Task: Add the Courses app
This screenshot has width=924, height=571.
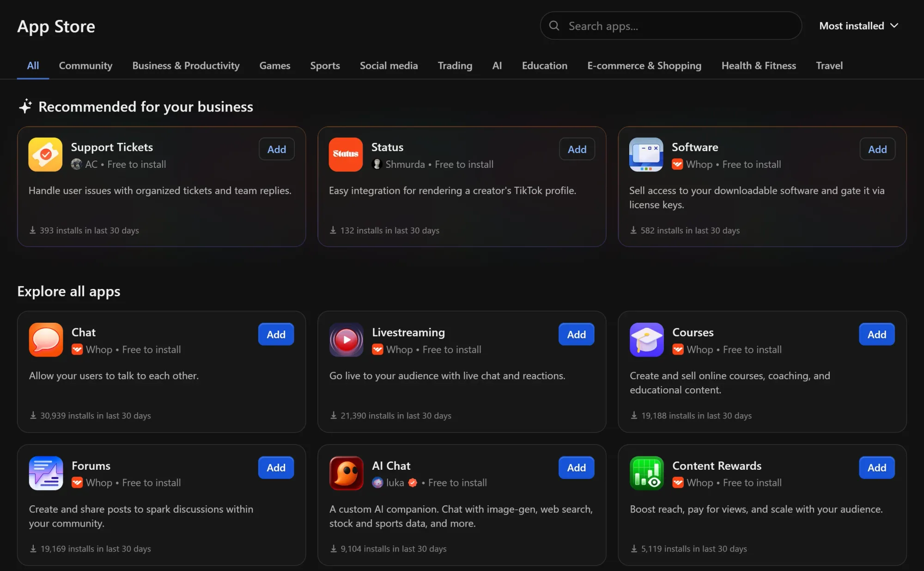Action: (x=876, y=334)
